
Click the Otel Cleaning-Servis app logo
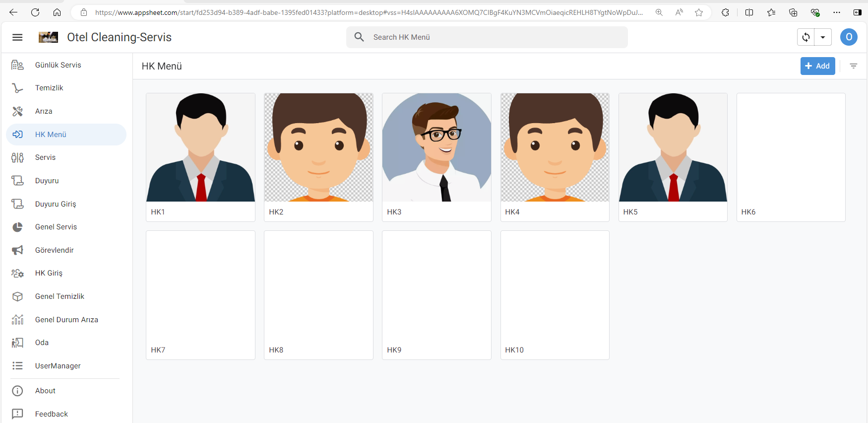(x=48, y=37)
